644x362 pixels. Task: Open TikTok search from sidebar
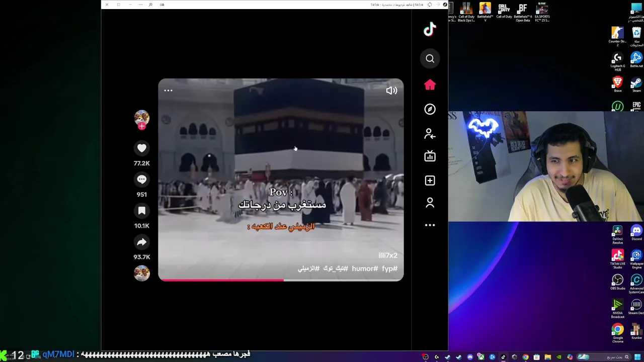[430, 59]
